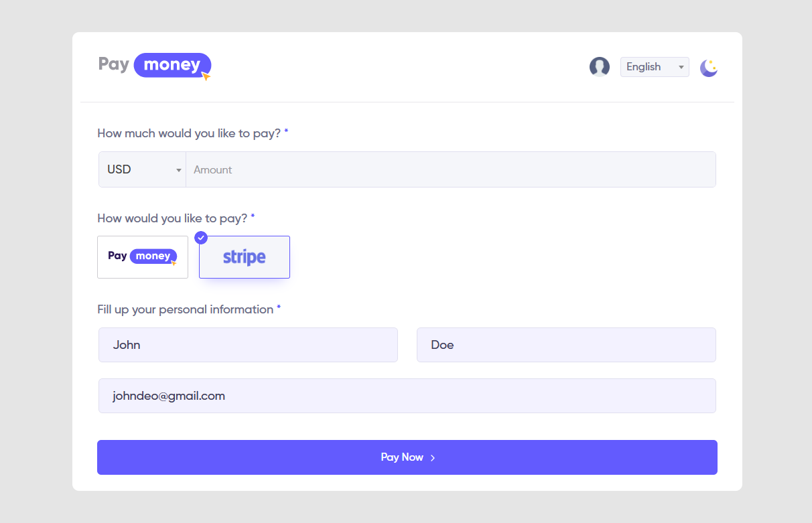Image resolution: width=812 pixels, height=523 pixels.
Task: Toggle dark mode with the moon icon
Action: [x=709, y=68]
